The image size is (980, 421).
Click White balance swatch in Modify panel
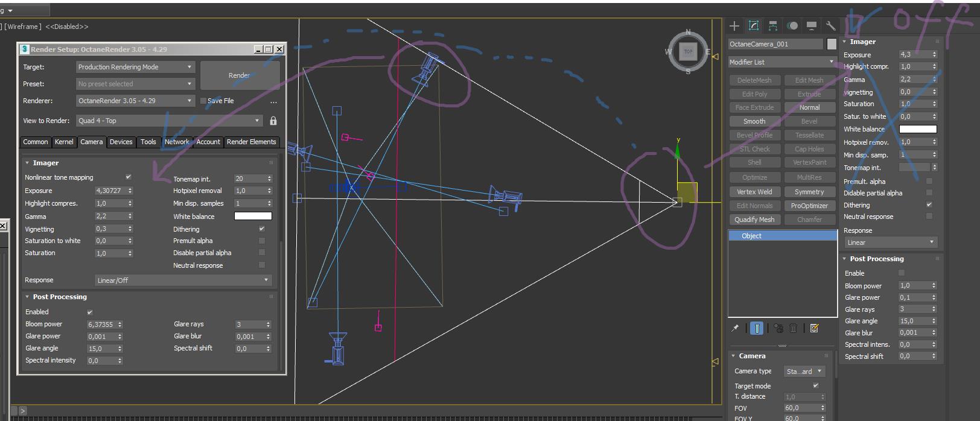(x=918, y=129)
